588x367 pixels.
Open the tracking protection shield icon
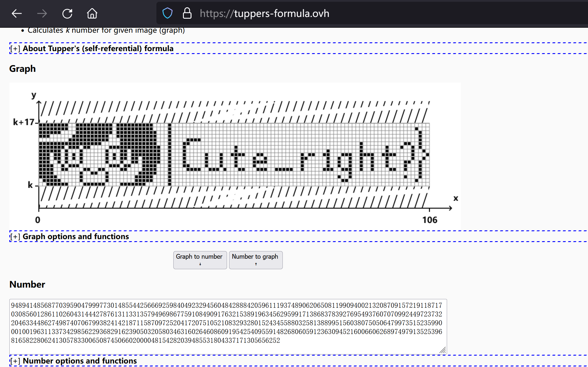[x=167, y=13]
